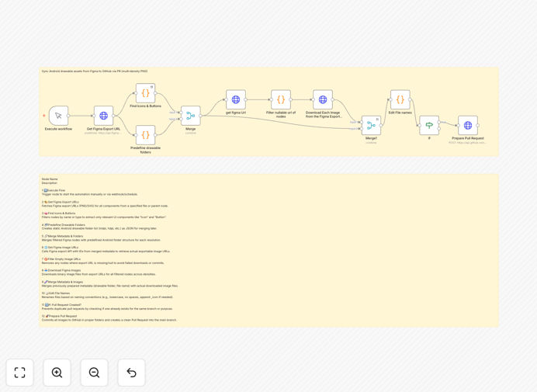
Task: Select the If node
Action: pos(429,126)
